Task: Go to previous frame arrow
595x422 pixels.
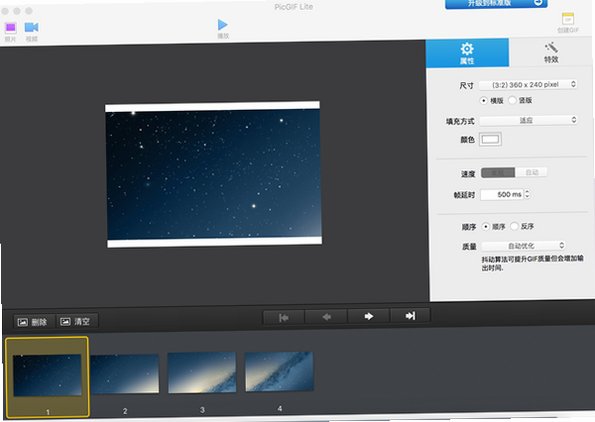Action: [x=326, y=316]
